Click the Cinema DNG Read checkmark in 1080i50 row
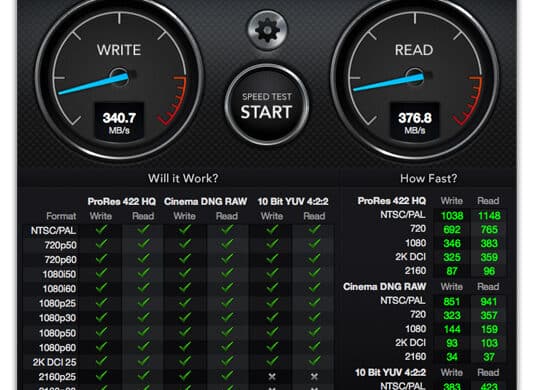 tap(227, 274)
